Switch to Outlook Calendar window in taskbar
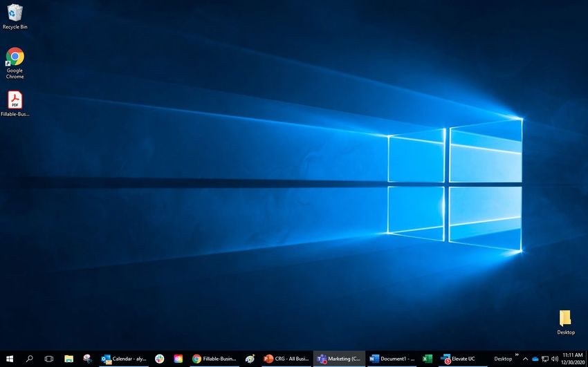Screen dimensions: 588x367 124,359
